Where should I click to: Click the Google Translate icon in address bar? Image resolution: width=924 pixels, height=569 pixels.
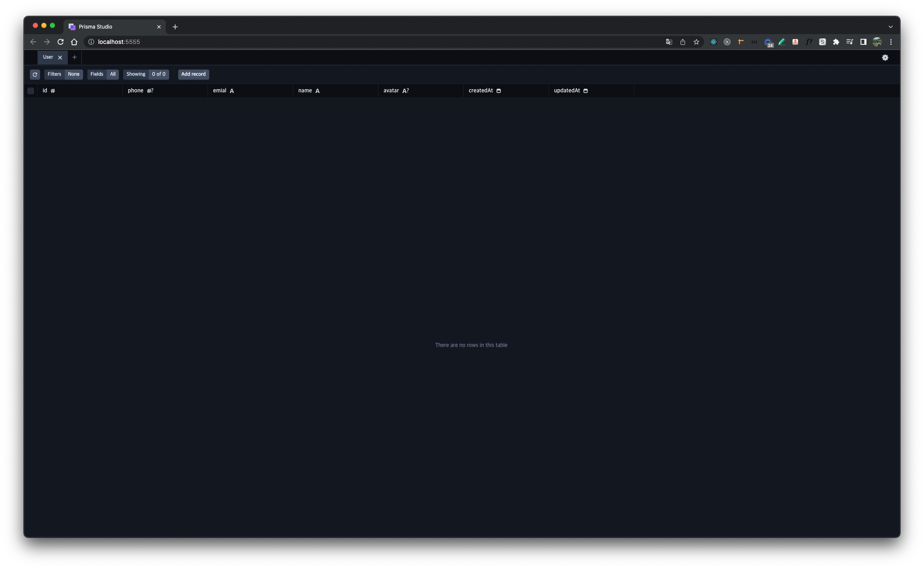(669, 42)
